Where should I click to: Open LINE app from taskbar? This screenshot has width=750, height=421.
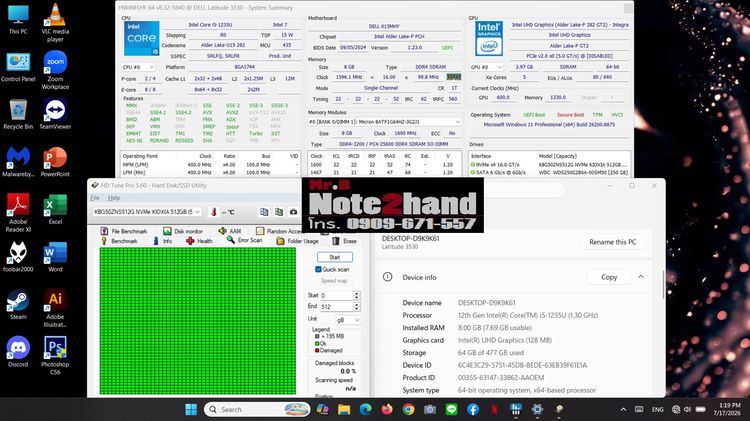[451, 410]
